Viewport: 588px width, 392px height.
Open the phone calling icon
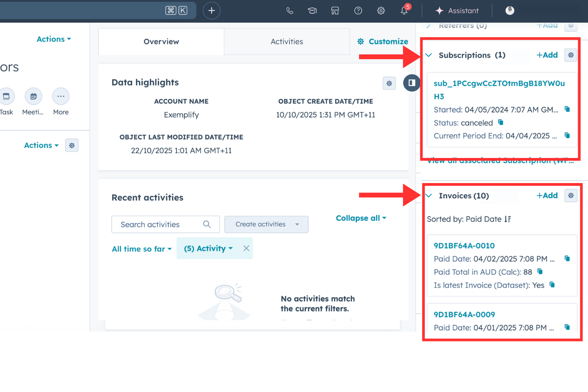[290, 11]
